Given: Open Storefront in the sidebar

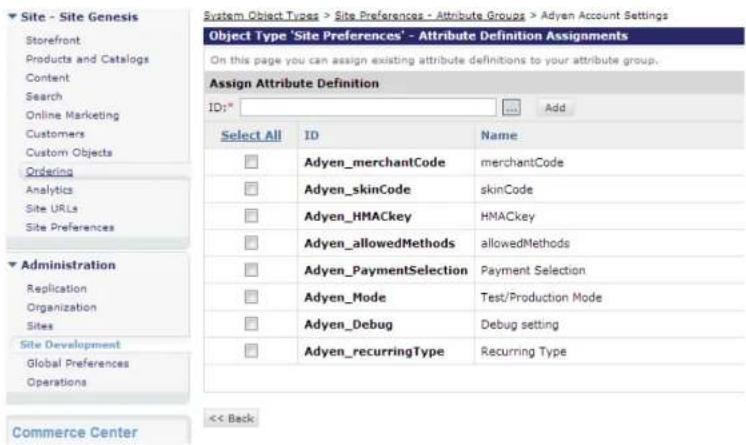Looking at the screenshot, I should [x=53, y=40].
